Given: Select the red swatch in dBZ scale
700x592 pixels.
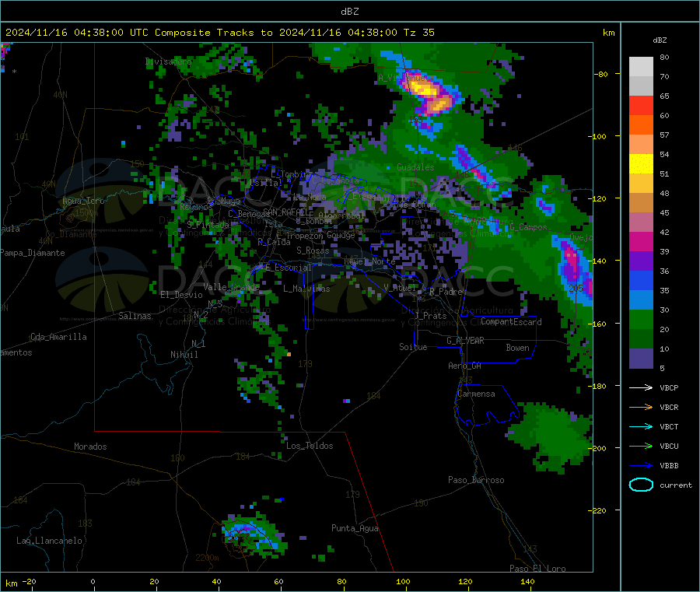Looking at the screenshot, I should point(641,105).
